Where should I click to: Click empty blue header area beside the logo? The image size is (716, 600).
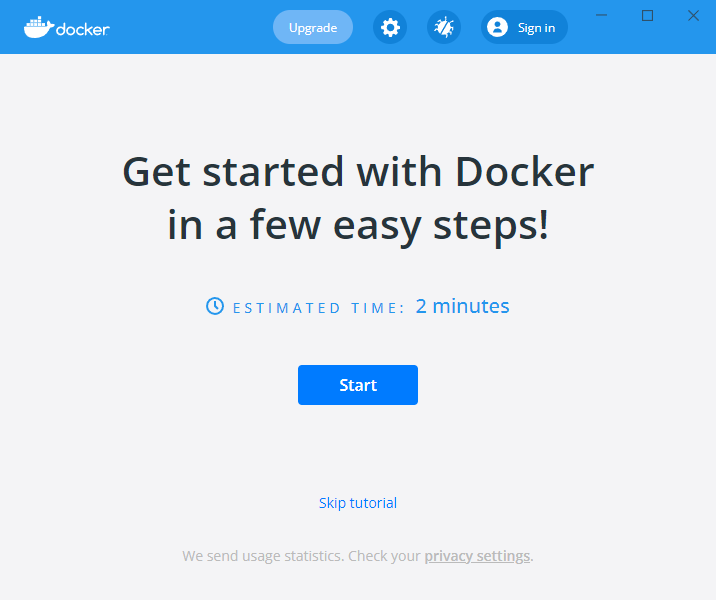point(192,27)
